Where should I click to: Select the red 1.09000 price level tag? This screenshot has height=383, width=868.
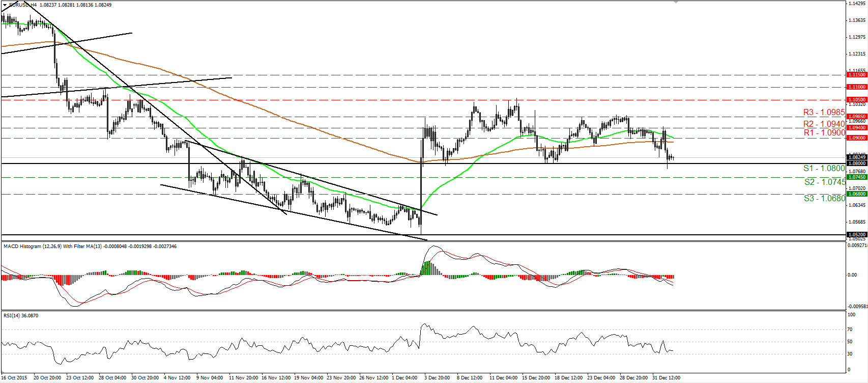click(856, 138)
